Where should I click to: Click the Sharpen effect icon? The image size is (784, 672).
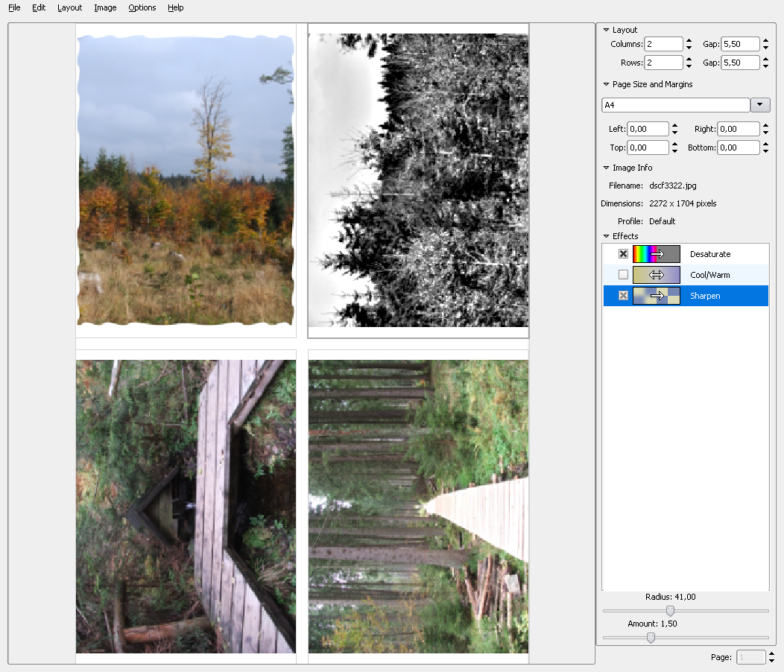click(x=656, y=296)
